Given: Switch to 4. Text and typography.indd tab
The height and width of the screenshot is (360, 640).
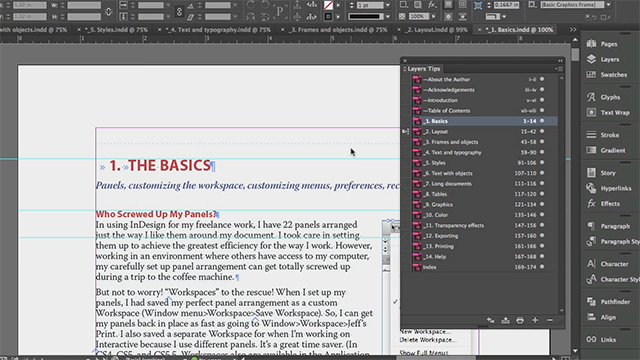Looking at the screenshot, I should [x=218, y=30].
